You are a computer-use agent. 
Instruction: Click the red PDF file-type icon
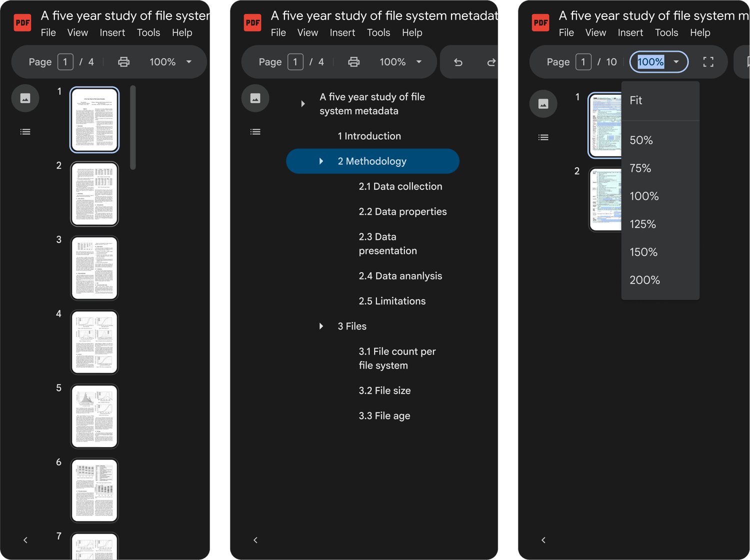(x=22, y=22)
